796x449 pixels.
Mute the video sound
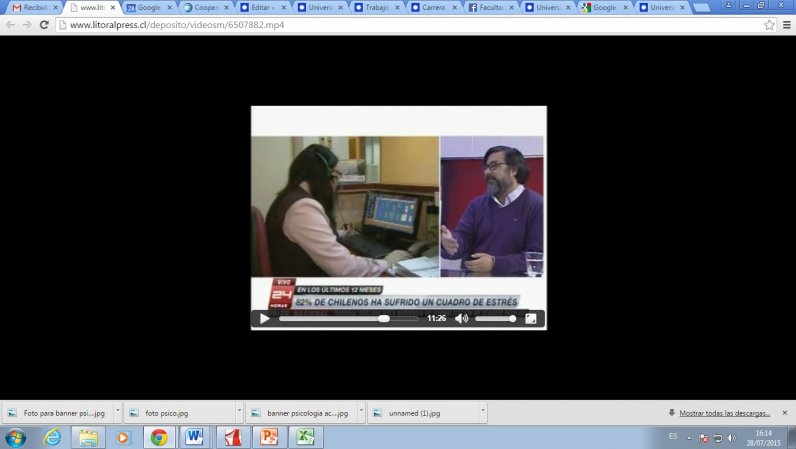tap(461, 319)
